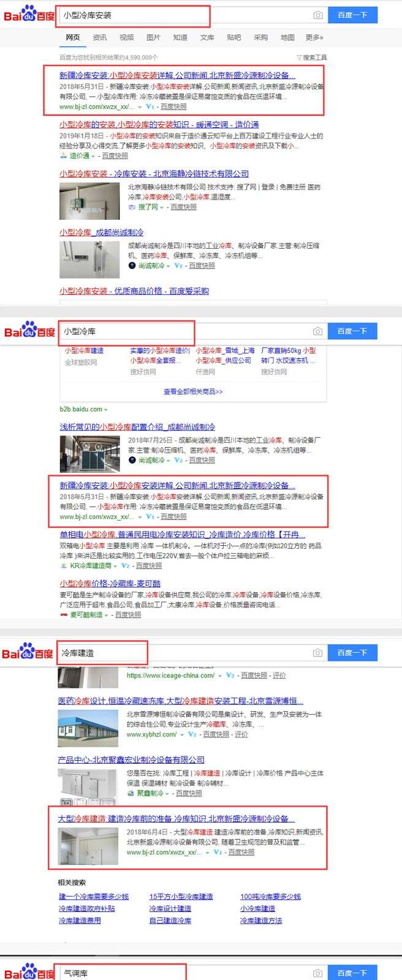
Task: Click the 搜了网 site favicon icon
Action: click(x=132, y=207)
